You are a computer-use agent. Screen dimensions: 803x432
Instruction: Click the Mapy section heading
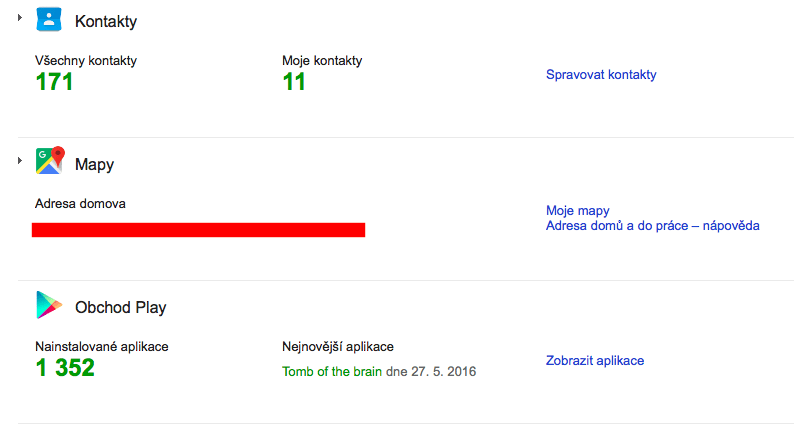pos(94,164)
